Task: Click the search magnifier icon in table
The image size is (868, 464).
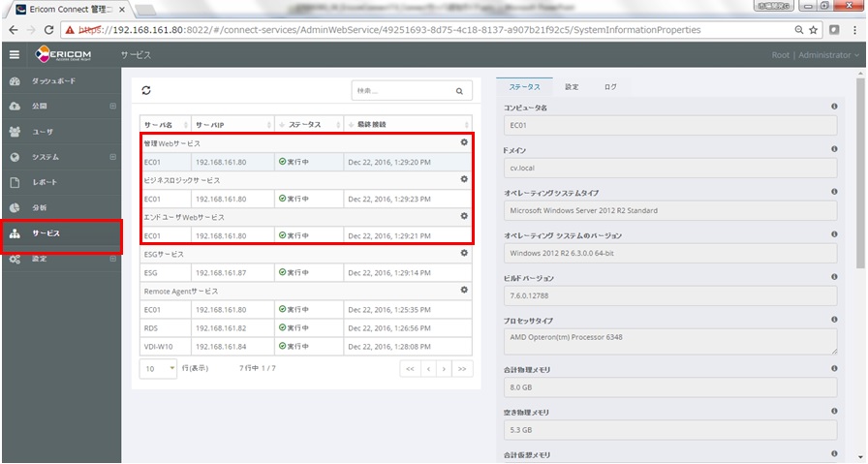Action: point(459,91)
